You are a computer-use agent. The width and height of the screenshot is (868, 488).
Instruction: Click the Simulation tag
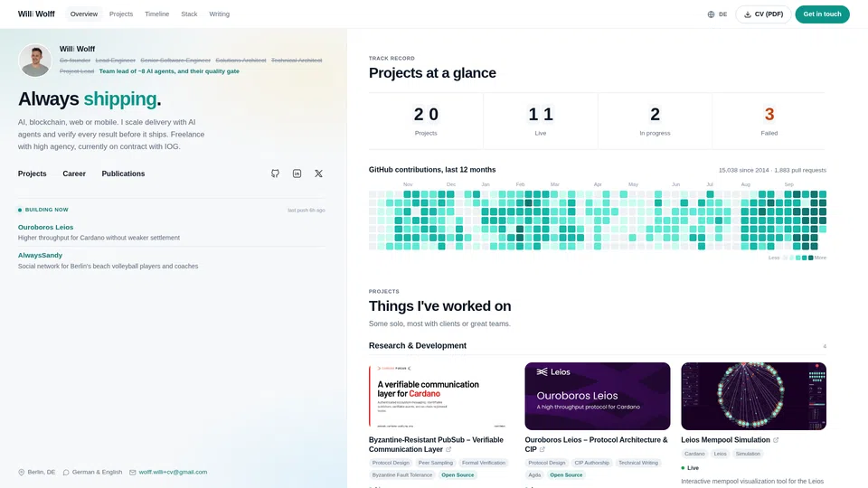pos(748,454)
